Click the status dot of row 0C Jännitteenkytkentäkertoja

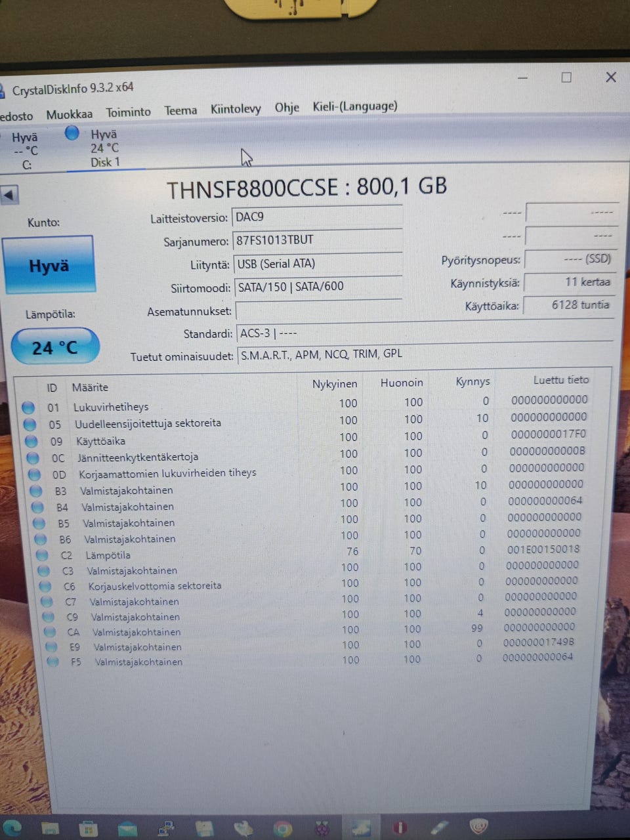(32, 457)
